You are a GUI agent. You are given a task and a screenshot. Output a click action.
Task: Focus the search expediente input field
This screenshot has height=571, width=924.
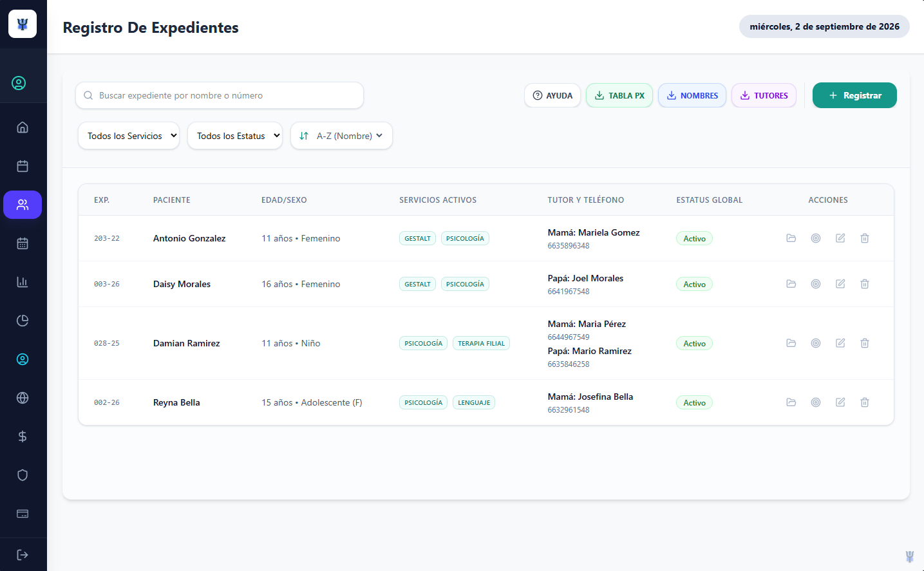[x=220, y=95]
